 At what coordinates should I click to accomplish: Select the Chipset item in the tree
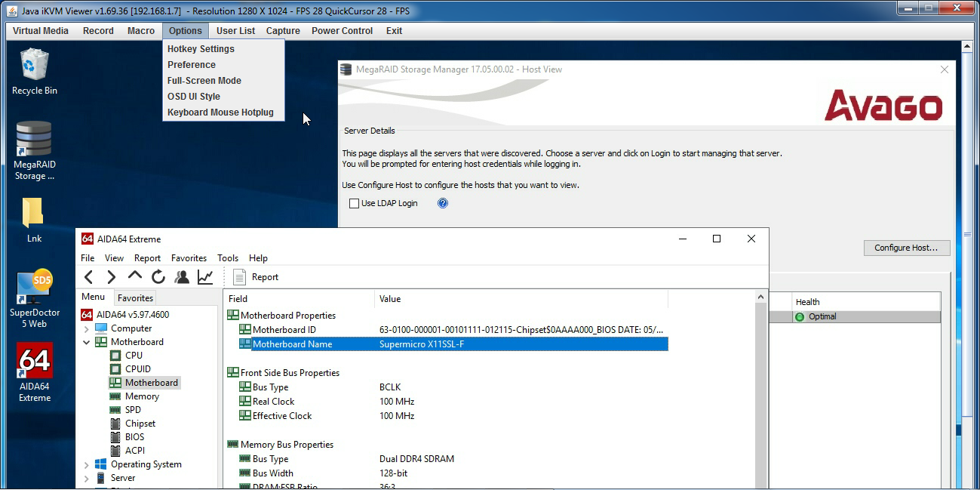click(x=140, y=424)
